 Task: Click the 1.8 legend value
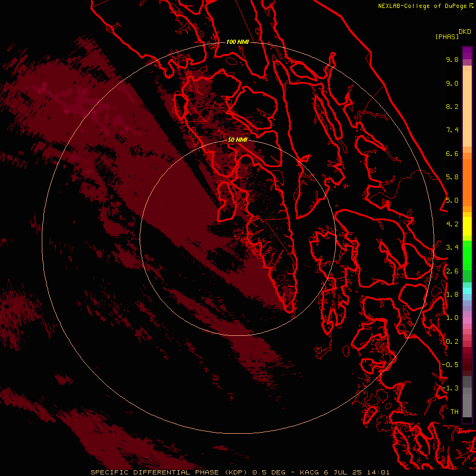tap(452, 295)
